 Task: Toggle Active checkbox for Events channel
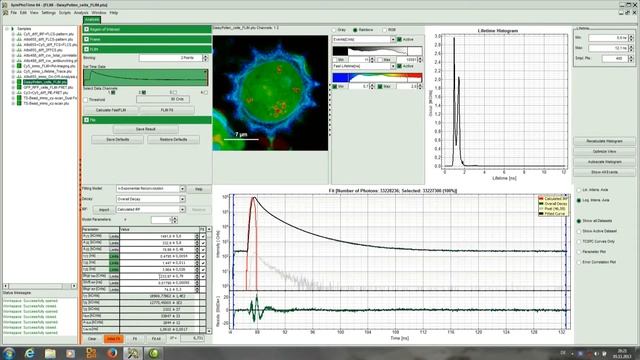[400, 40]
